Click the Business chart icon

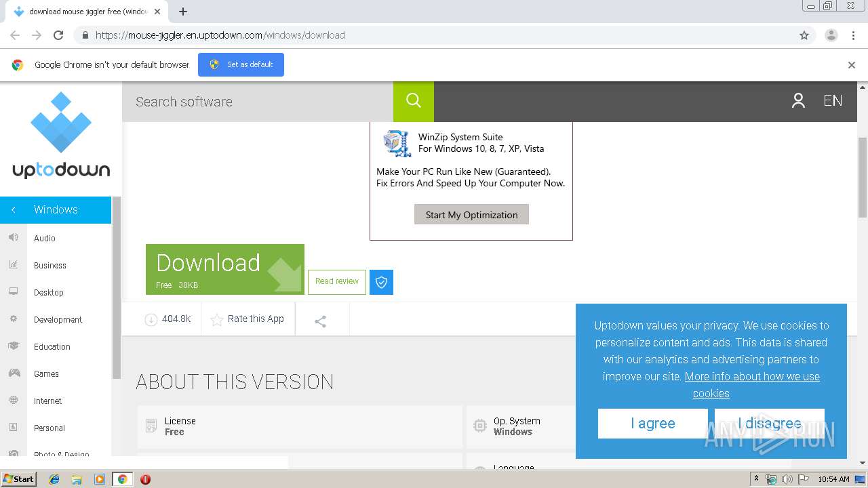[14, 264]
